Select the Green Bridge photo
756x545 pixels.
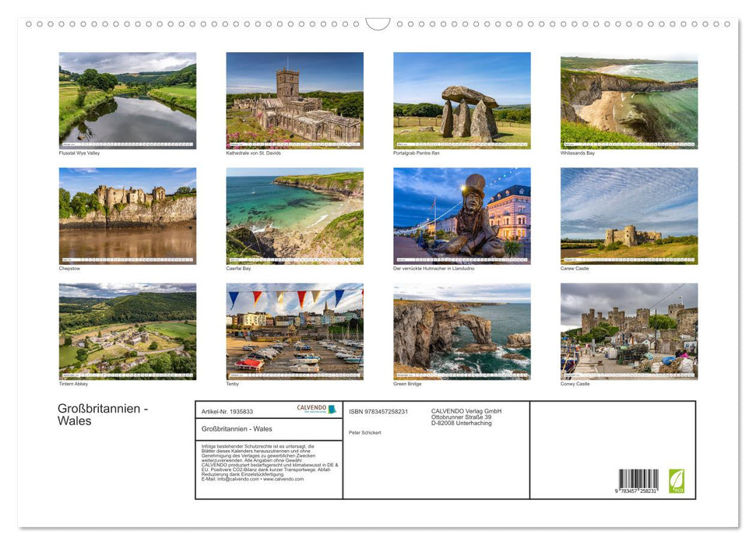point(461,332)
